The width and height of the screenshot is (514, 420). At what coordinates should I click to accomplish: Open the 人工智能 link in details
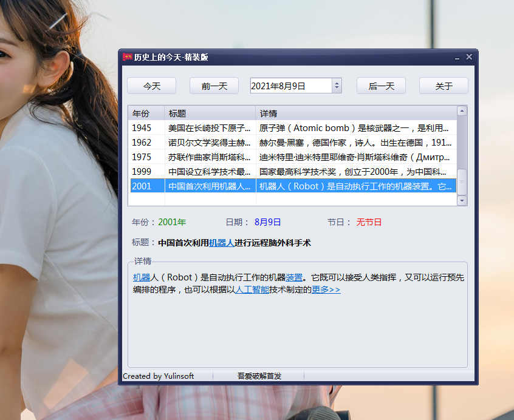252,290
